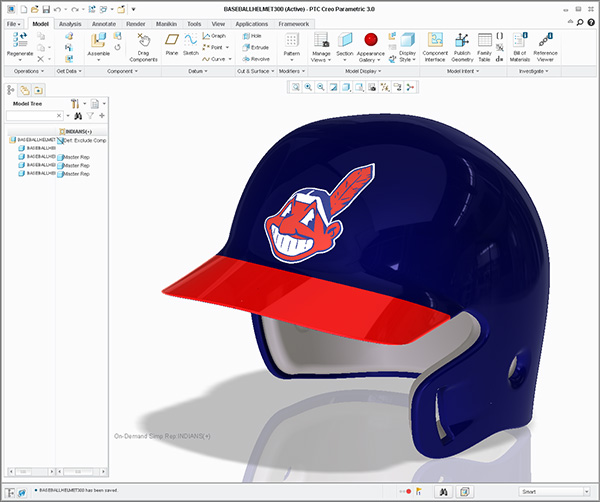Click the red Appearance Gallery sphere
600x502 pixels.
(x=371, y=39)
